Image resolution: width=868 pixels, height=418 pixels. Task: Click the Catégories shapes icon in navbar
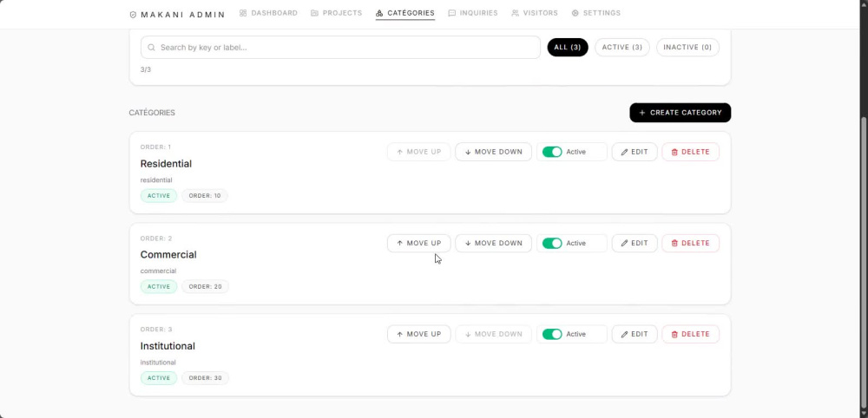[379, 13]
